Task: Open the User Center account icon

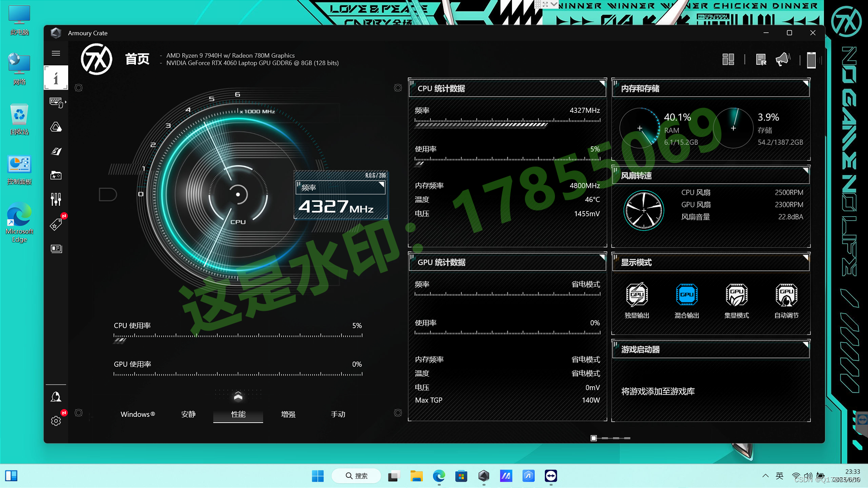Action: (x=56, y=397)
